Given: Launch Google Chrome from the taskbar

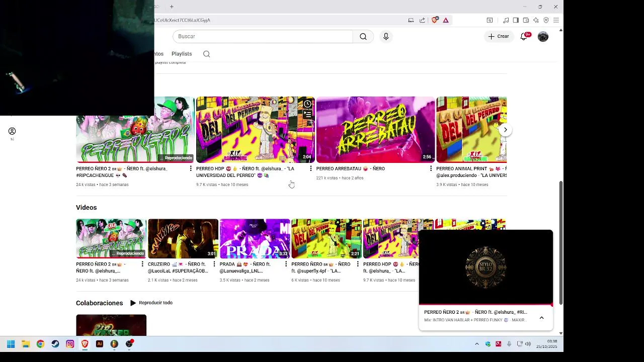Looking at the screenshot, I should [40, 344].
